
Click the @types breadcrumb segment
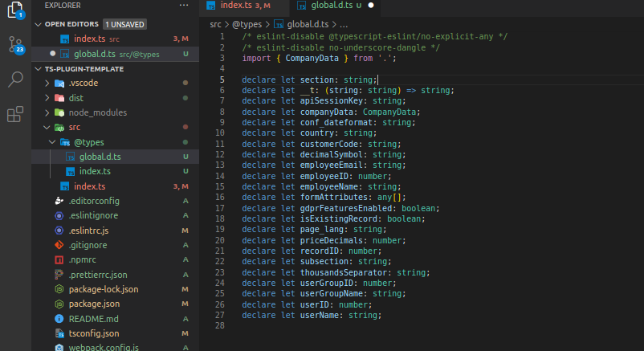(247, 24)
